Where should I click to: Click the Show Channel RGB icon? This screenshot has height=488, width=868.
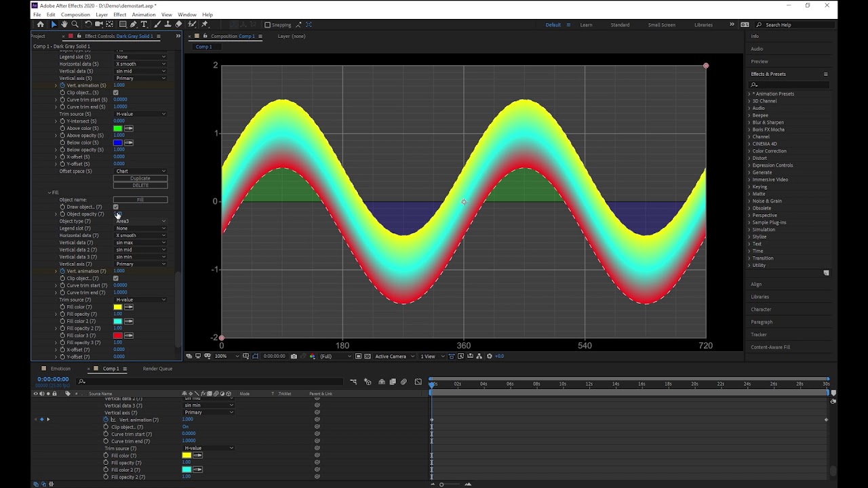pos(312,356)
